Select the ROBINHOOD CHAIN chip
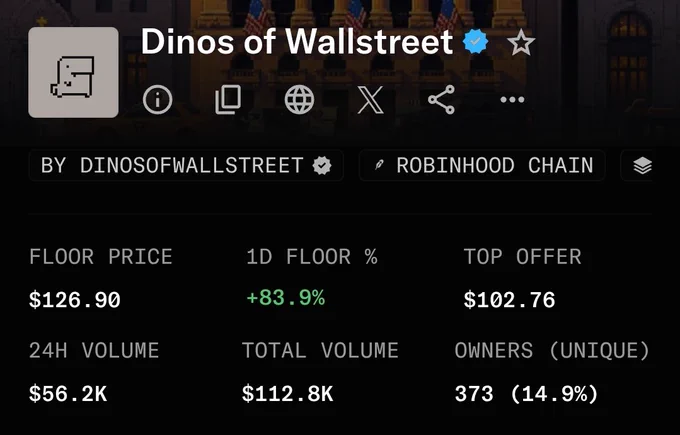The image size is (680, 435). pyautogui.click(x=482, y=165)
